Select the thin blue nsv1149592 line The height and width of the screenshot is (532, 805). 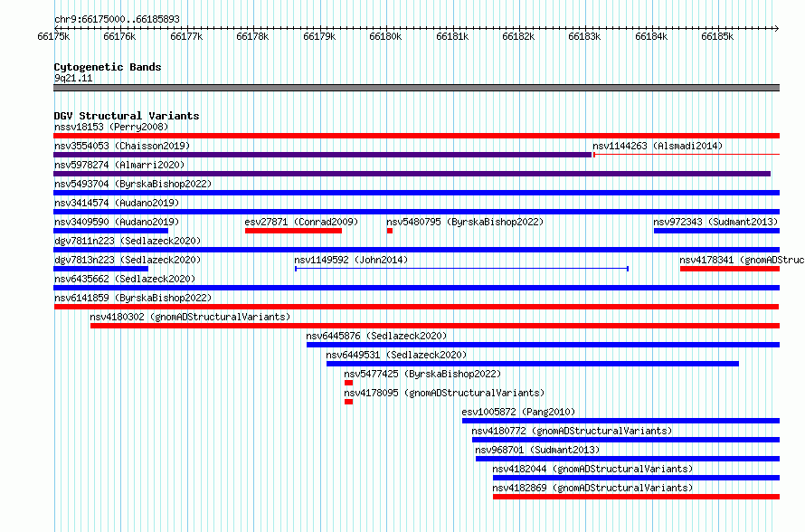click(461, 269)
